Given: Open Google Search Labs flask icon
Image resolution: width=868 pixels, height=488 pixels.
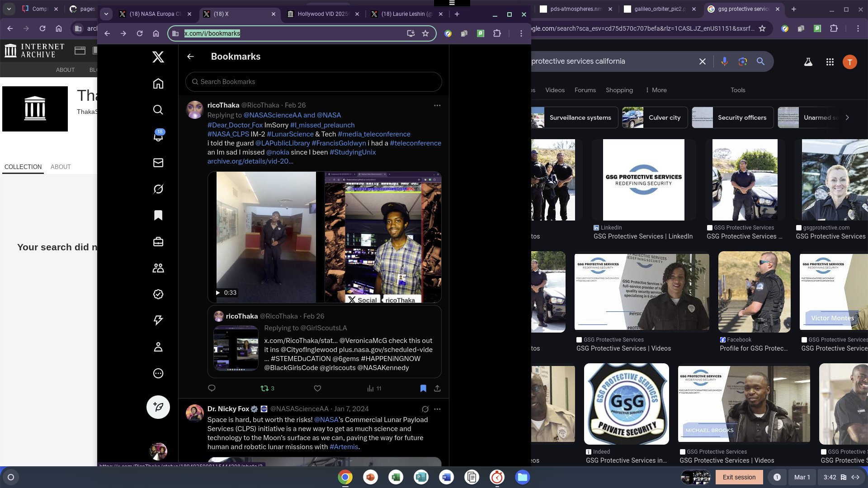Looking at the screenshot, I should tap(808, 62).
